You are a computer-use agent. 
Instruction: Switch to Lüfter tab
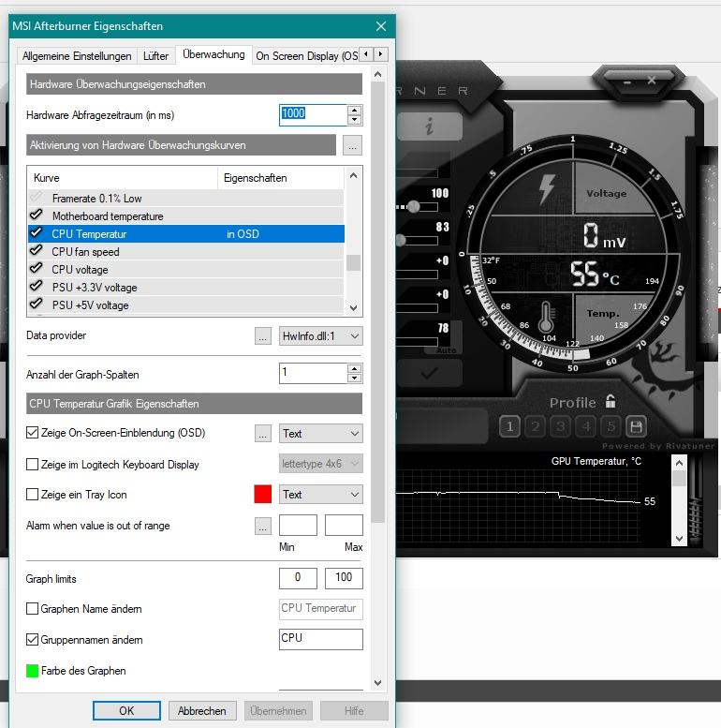pyautogui.click(x=155, y=56)
